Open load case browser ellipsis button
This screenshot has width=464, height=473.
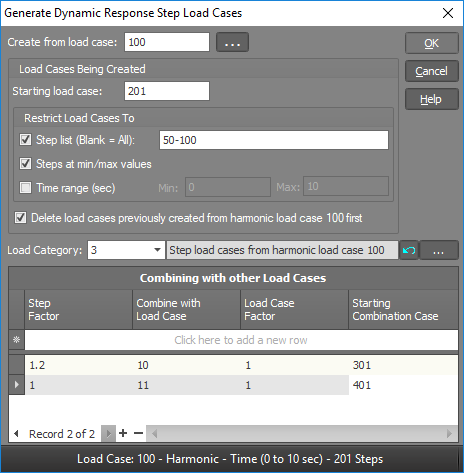(x=232, y=42)
